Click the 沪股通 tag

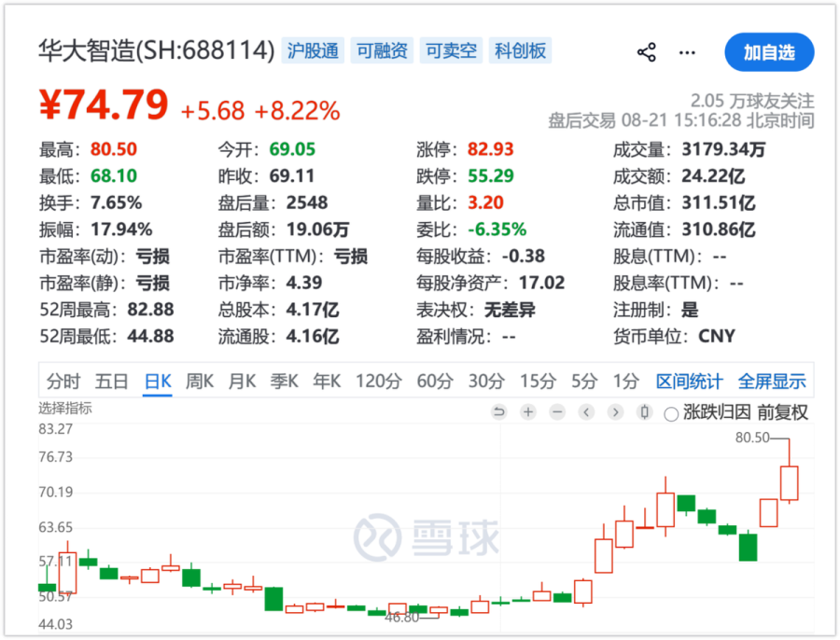point(313,51)
